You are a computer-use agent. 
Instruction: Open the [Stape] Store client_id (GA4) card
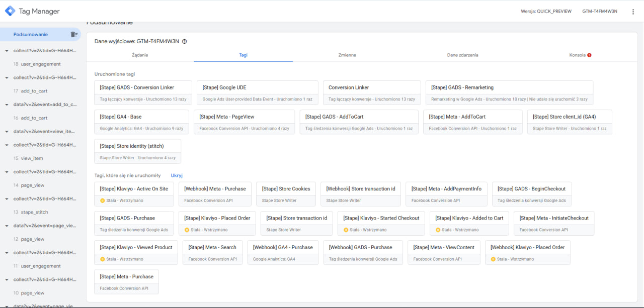point(570,122)
